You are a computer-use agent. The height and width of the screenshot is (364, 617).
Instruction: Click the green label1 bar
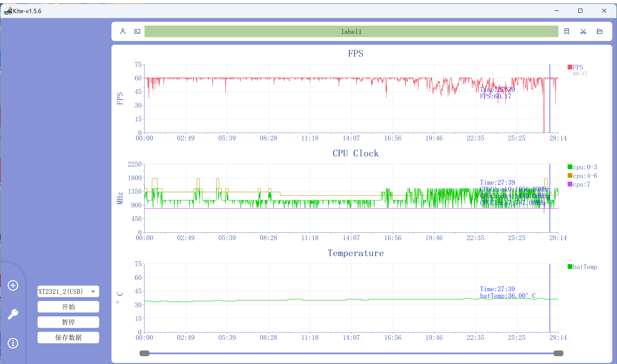click(x=351, y=31)
